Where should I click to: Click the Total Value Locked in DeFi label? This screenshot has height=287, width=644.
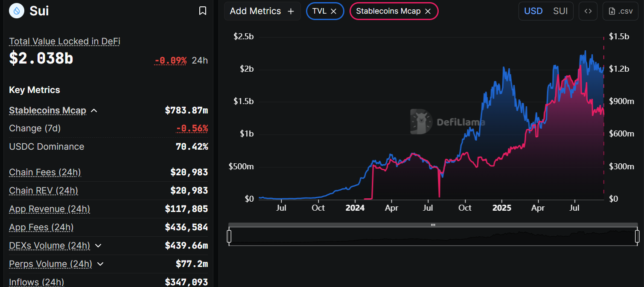65,41
